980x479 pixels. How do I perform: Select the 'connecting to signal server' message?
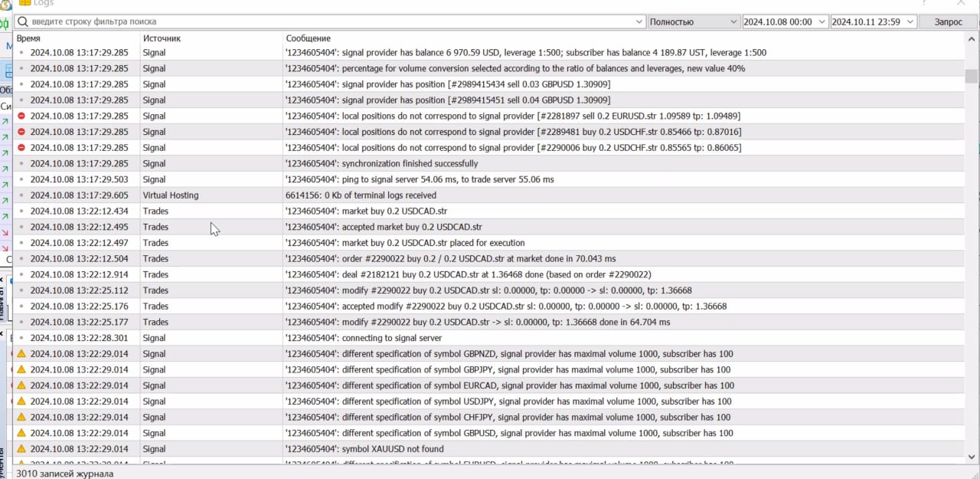coord(364,338)
